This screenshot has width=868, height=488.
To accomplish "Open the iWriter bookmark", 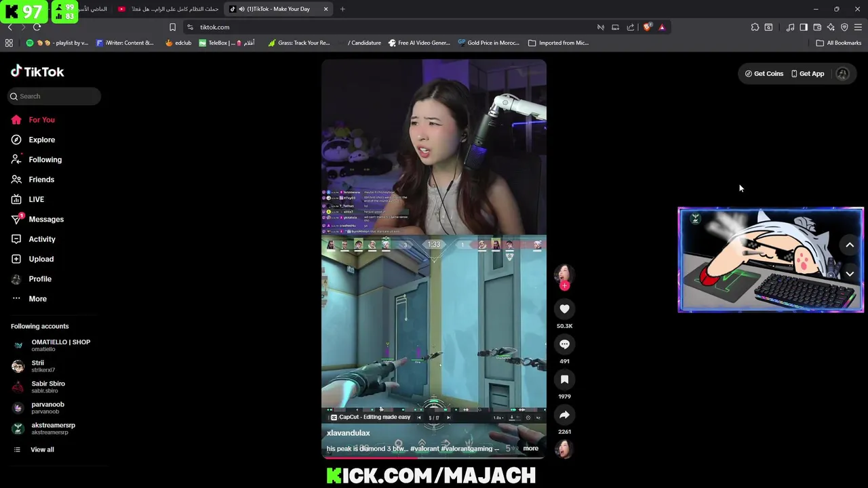I will 125,43.
